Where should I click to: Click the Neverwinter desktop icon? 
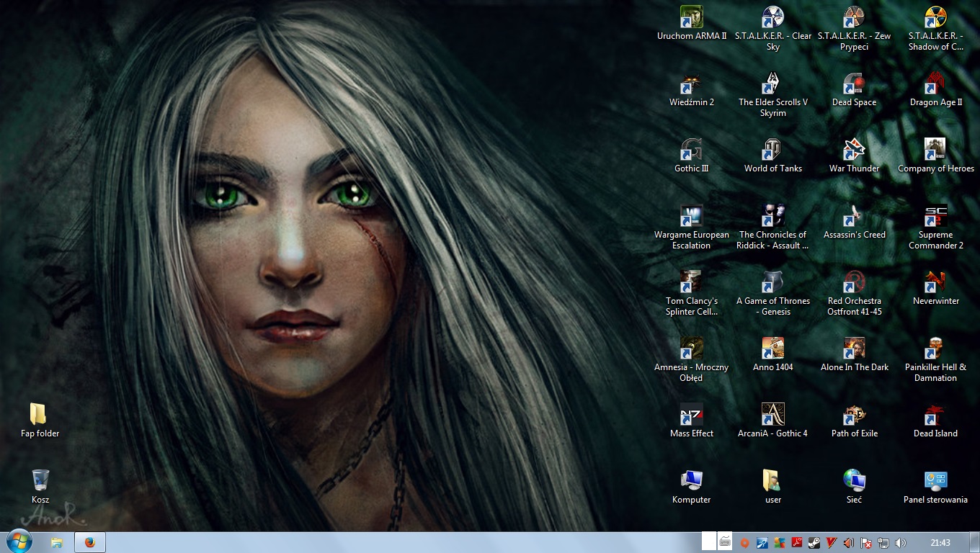(935, 289)
